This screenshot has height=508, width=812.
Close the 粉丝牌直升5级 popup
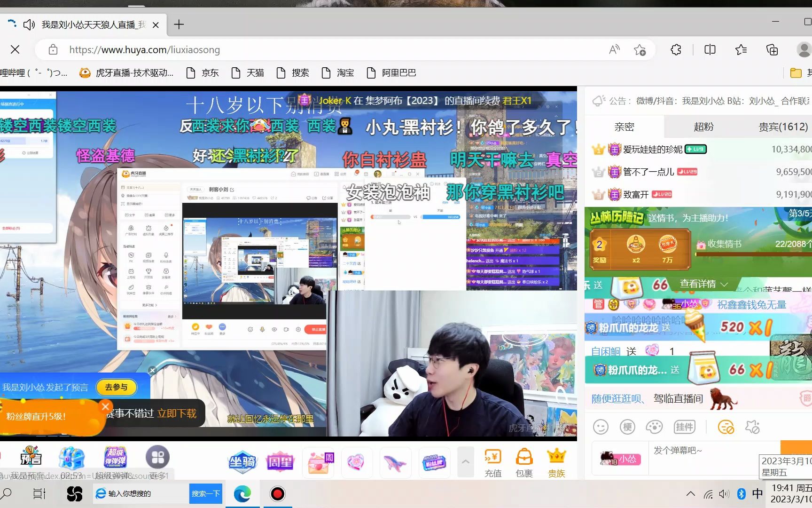click(x=105, y=406)
